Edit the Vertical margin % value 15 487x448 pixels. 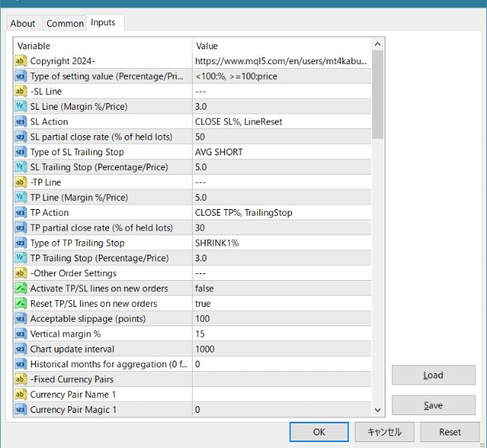pyautogui.click(x=282, y=334)
